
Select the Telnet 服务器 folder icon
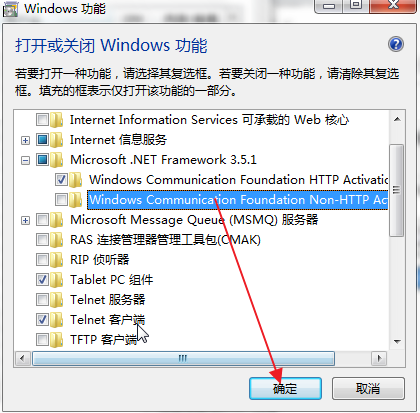click(x=57, y=300)
